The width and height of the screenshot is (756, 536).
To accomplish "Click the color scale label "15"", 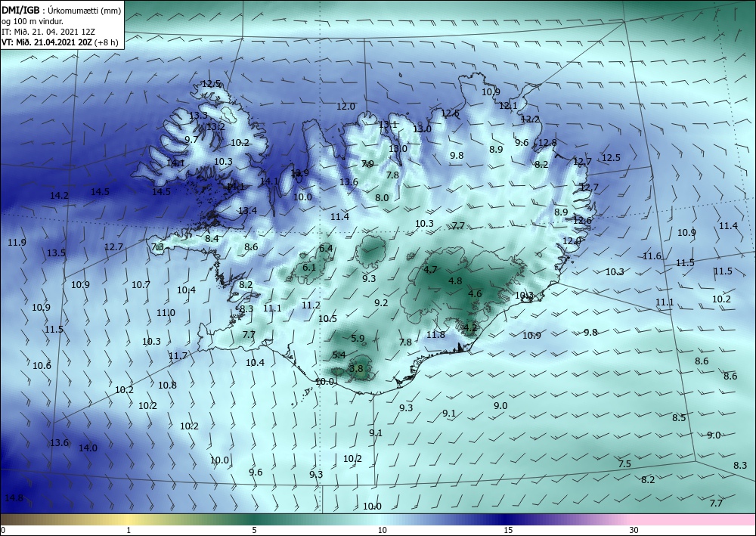I will coord(508,531).
